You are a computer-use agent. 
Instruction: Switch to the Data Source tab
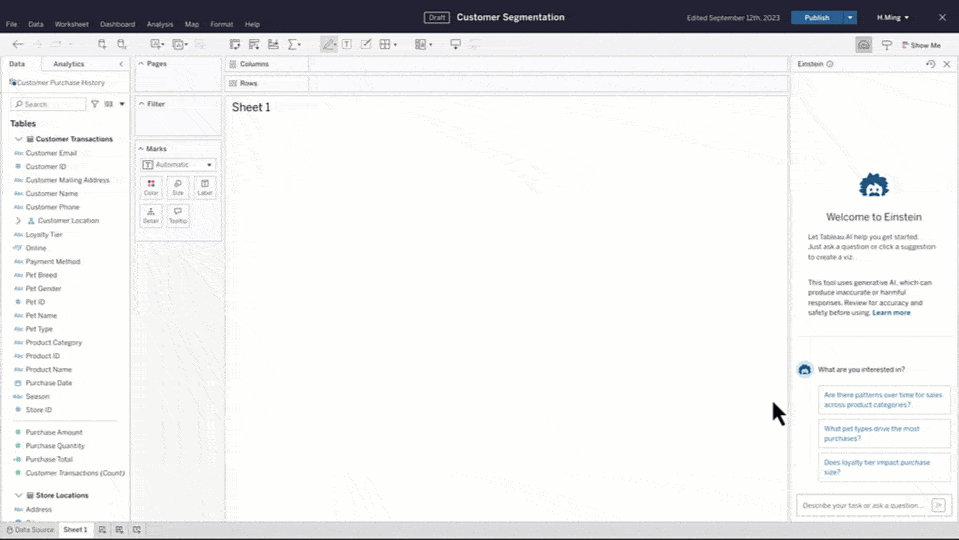(x=30, y=530)
